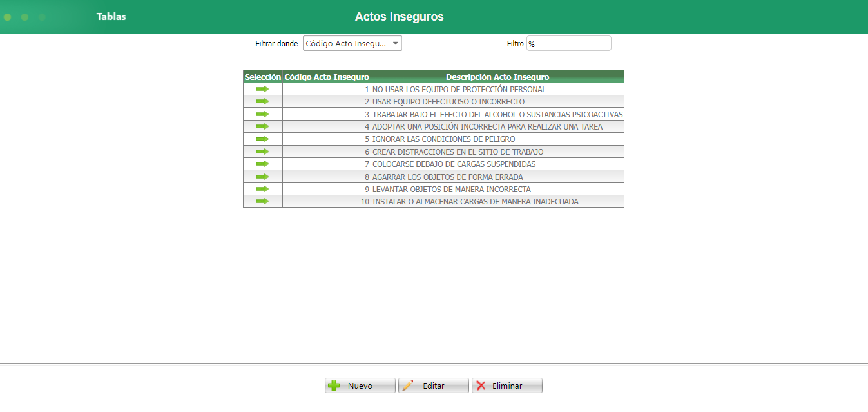The height and width of the screenshot is (412, 868).
Task: Select the arrow for CREAR DISTRACCIONES row
Action: tap(262, 151)
